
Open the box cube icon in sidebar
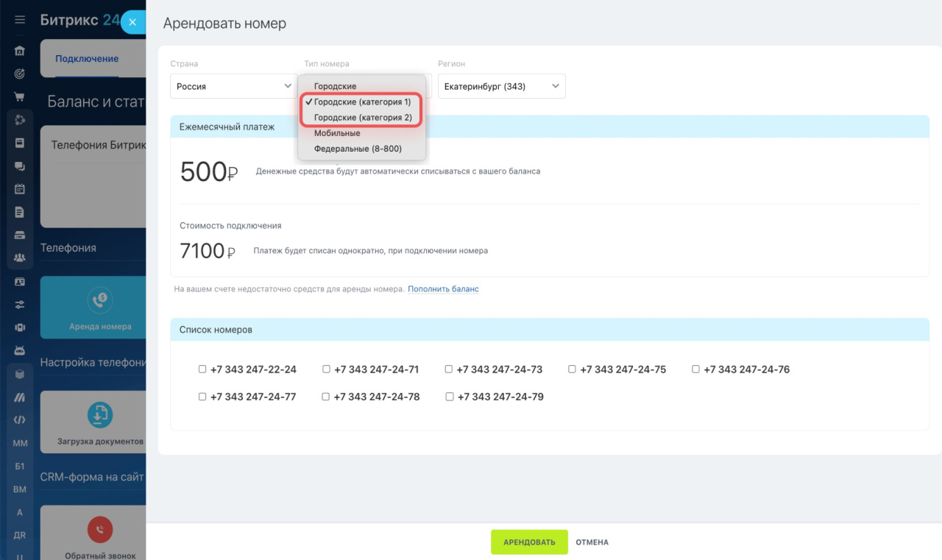coord(20,374)
